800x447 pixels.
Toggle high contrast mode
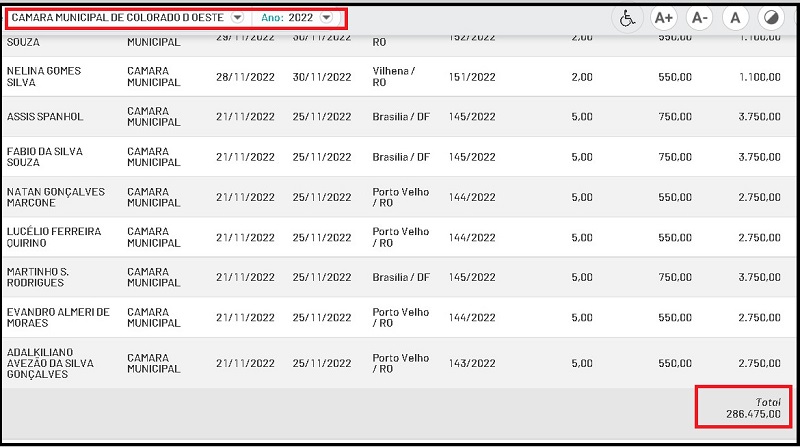(x=771, y=18)
